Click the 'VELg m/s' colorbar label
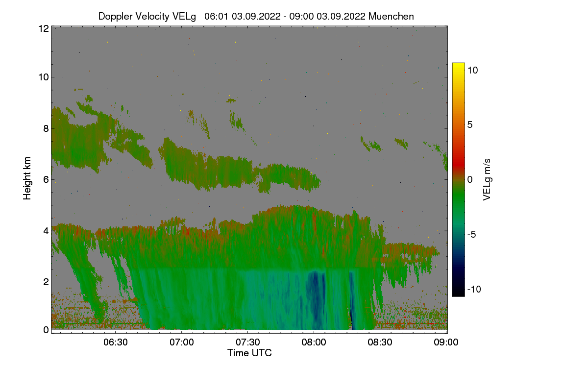 click(x=487, y=179)
